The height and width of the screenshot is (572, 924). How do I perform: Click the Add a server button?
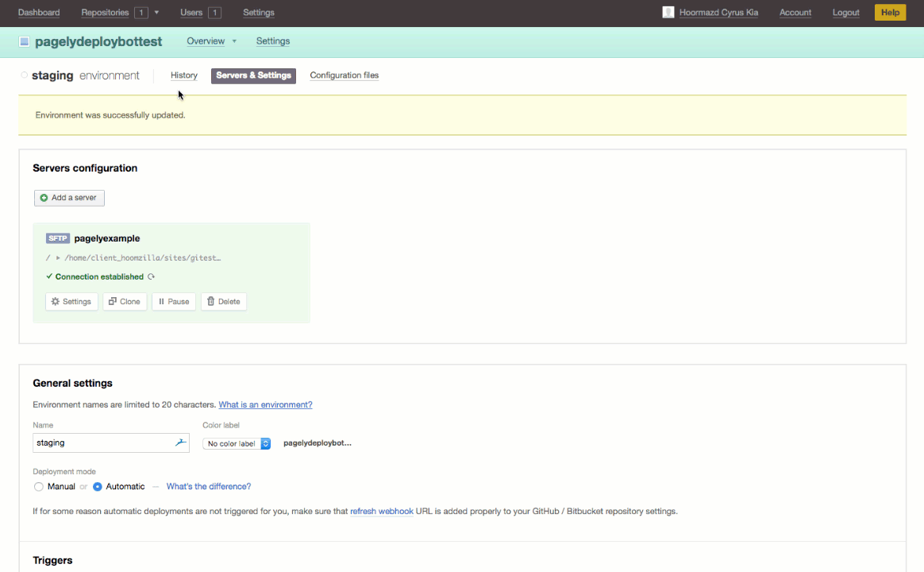pos(69,198)
